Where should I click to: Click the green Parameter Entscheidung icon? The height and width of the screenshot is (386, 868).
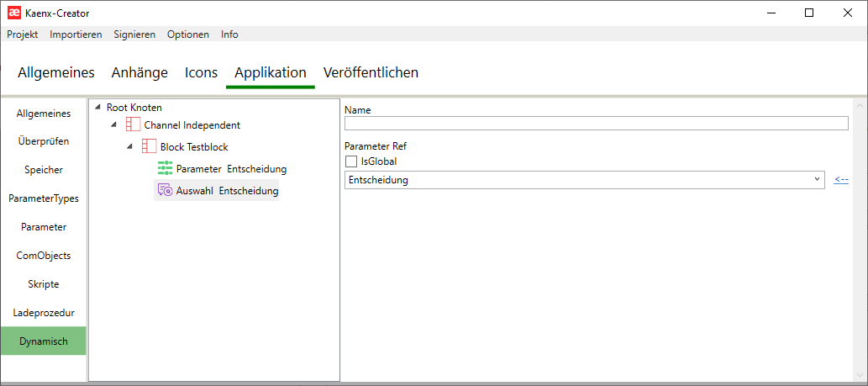pos(166,168)
